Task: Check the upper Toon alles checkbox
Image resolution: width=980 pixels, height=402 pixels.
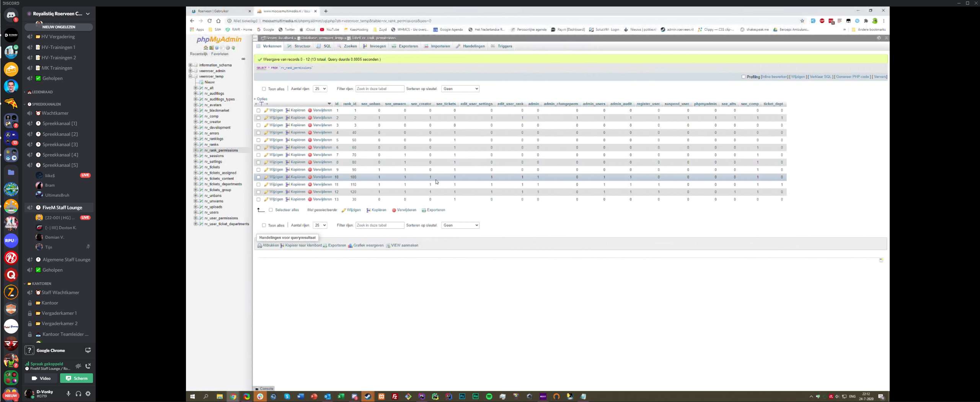Action: (264, 89)
